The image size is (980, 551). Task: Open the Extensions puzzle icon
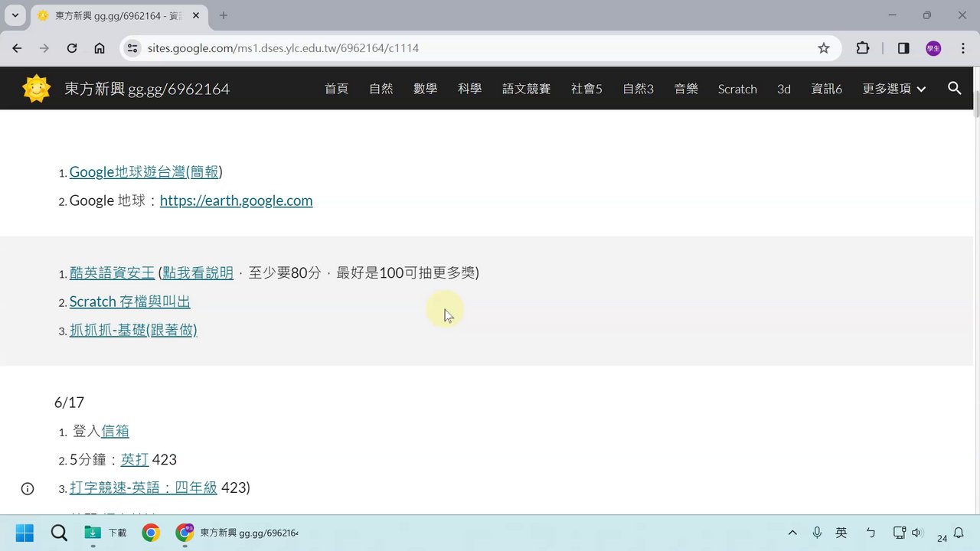tap(863, 48)
